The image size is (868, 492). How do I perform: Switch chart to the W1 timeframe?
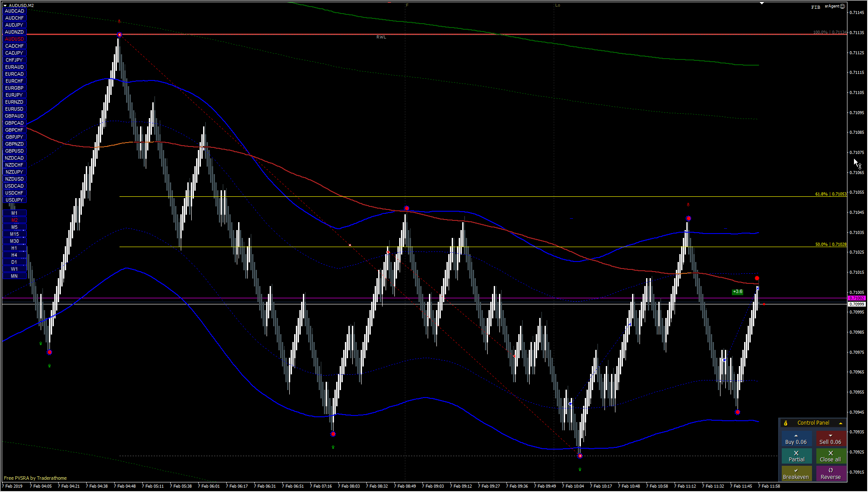coord(14,269)
